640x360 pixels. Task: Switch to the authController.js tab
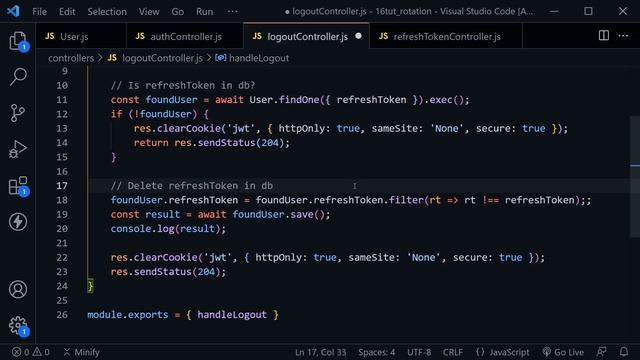point(186,36)
